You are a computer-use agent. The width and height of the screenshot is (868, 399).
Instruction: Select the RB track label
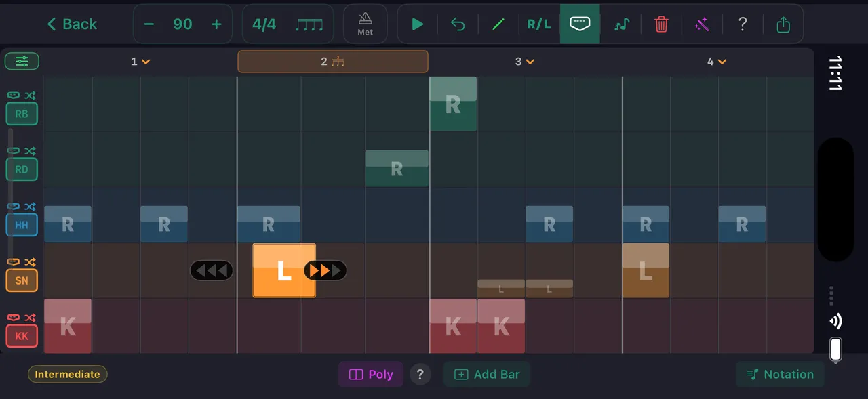(x=22, y=114)
